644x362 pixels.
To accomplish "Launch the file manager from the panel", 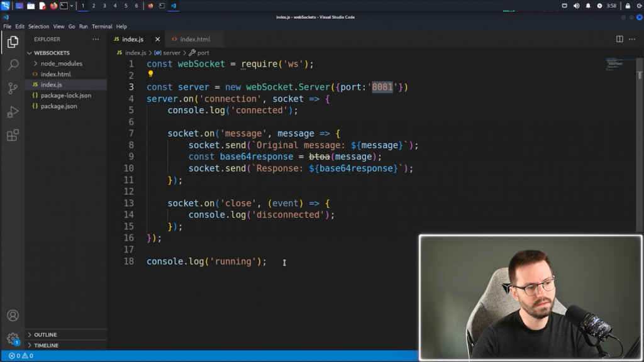I will (31, 6).
